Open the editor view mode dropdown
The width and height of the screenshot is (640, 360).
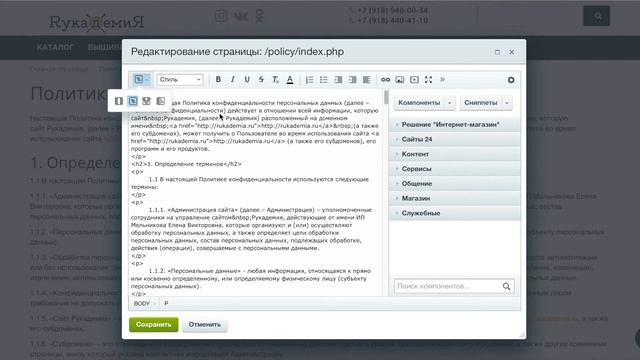click(x=141, y=79)
